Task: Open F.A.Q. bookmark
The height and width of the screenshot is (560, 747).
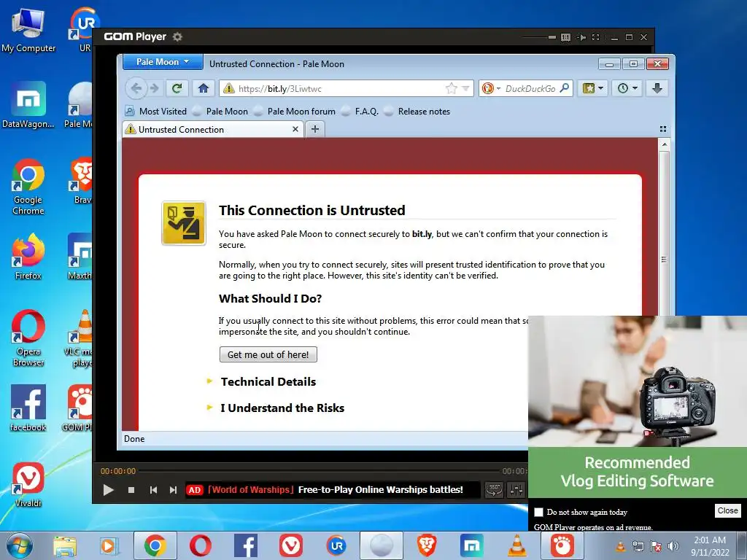Action: (360, 112)
